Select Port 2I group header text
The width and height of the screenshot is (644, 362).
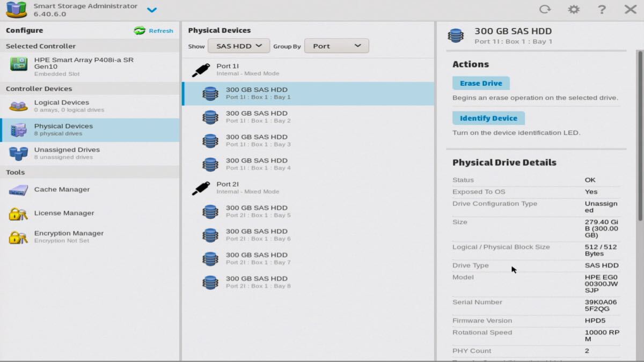pyautogui.click(x=228, y=184)
